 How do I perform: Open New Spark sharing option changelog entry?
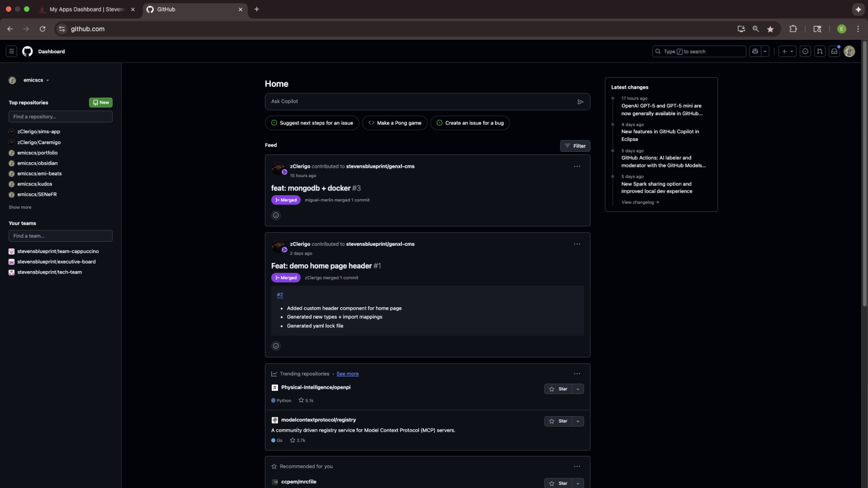tap(657, 187)
